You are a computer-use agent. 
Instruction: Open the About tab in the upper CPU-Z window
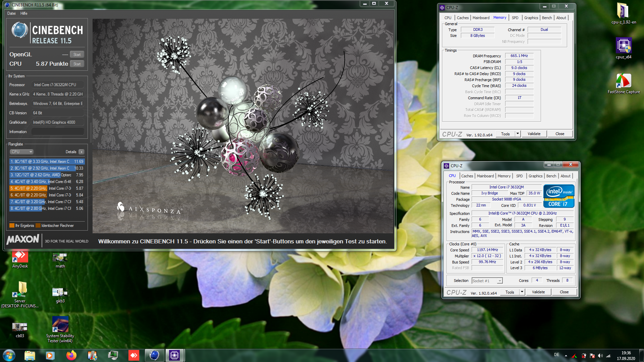coord(561,18)
